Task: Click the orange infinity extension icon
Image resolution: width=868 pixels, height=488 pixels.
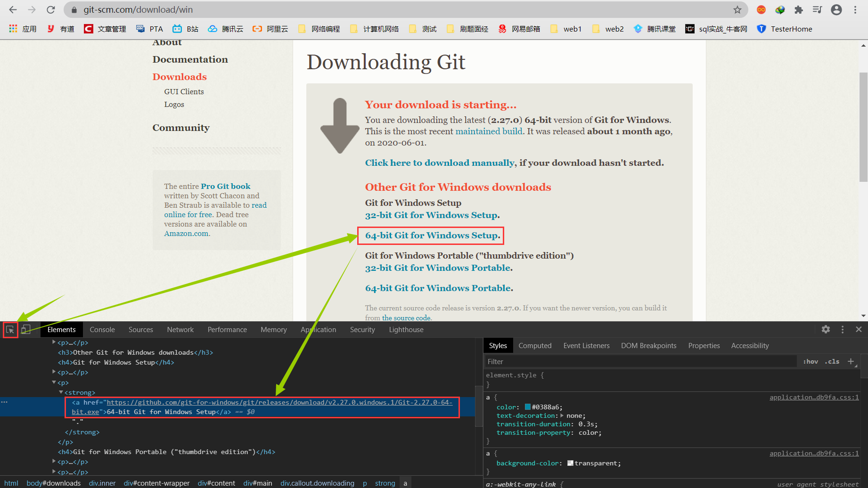Action: (761, 9)
